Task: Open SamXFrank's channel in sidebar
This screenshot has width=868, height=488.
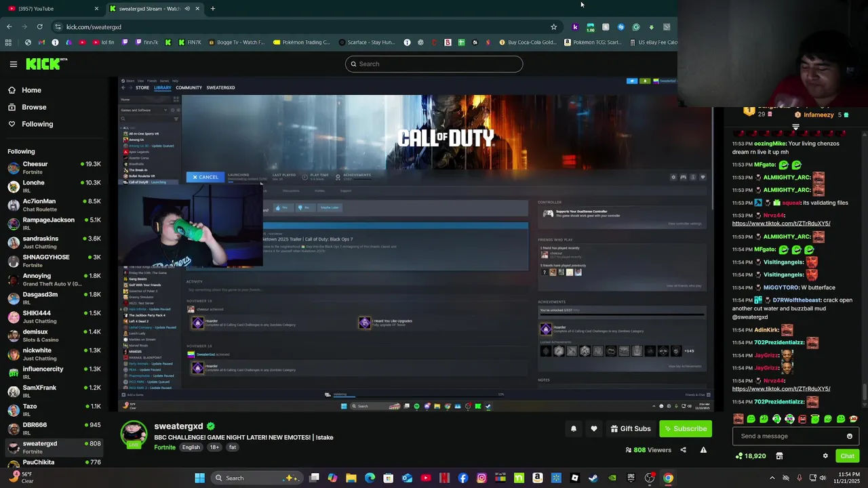Action: [x=54, y=392]
